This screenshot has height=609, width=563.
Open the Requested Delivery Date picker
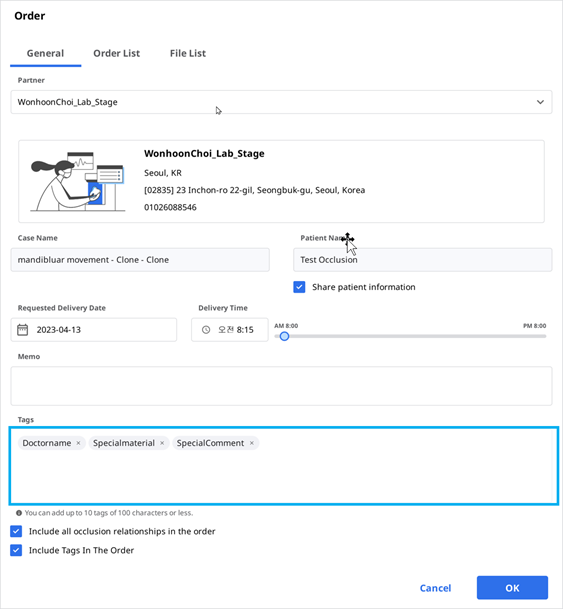(94, 330)
